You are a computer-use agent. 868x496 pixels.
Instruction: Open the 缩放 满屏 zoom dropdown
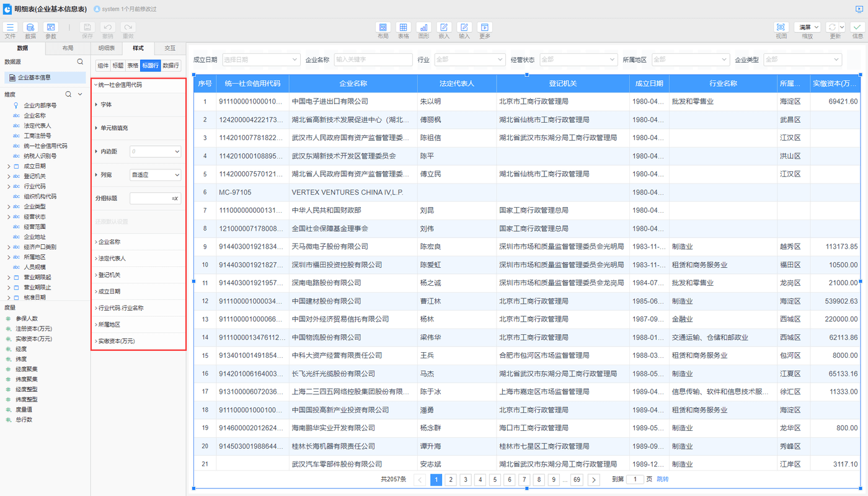click(807, 27)
